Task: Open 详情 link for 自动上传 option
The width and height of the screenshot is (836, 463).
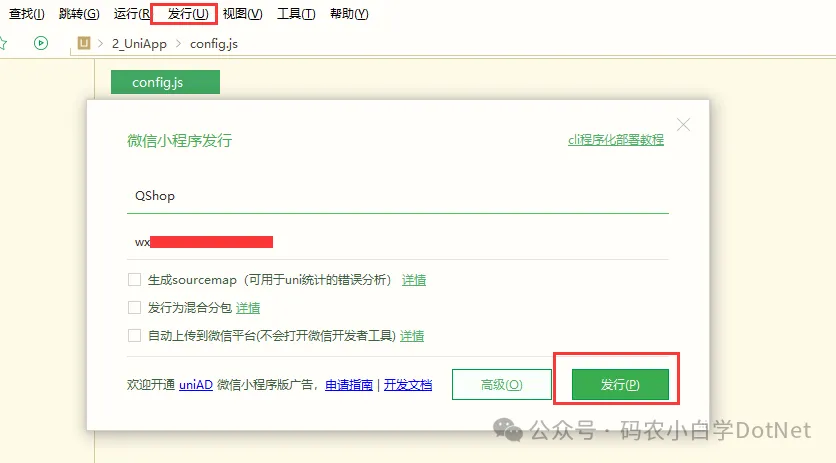Action: (412, 336)
